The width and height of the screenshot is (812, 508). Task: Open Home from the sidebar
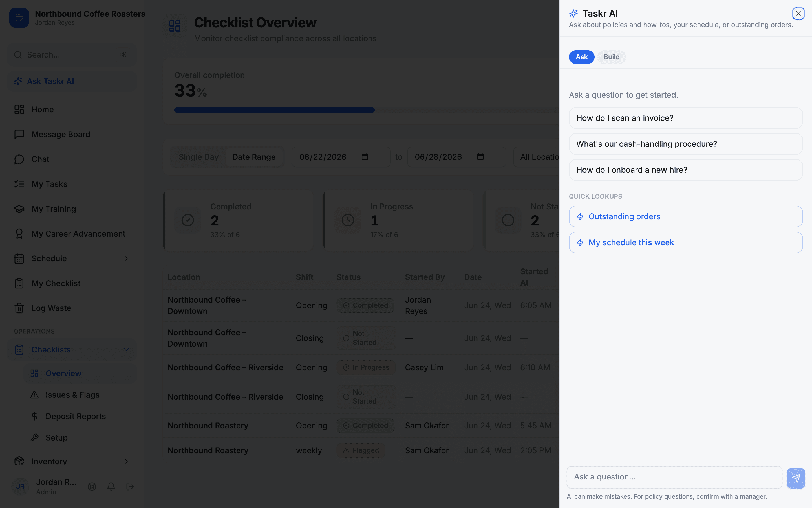(72, 110)
